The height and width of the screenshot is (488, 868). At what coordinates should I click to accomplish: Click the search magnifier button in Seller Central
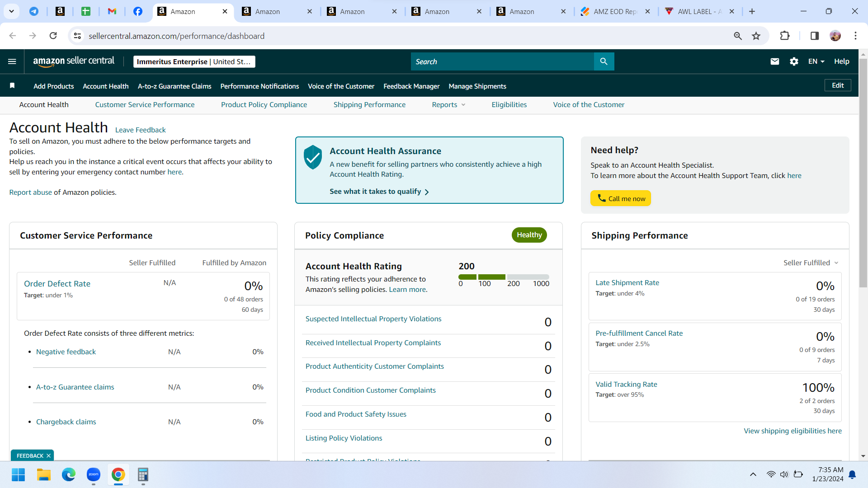click(604, 61)
